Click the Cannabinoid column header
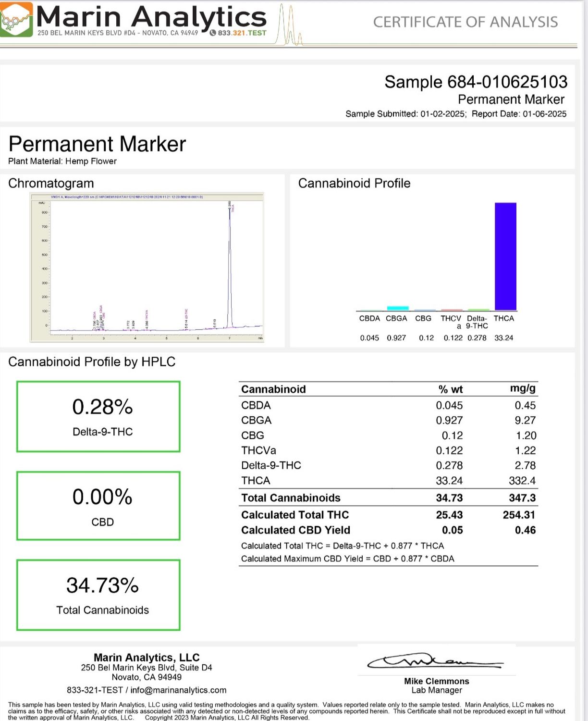This screenshot has height=721, width=588. point(273,389)
